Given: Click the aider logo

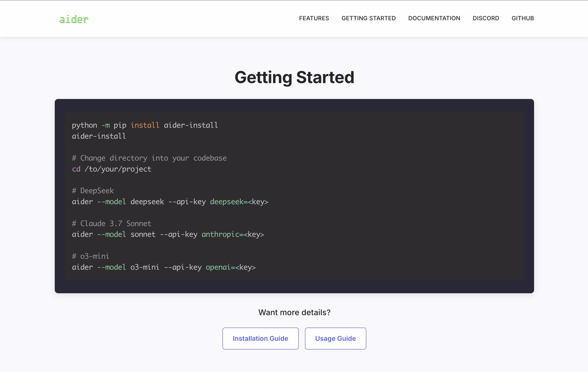Looking at the screenshot, I should (x=74, y=19).
